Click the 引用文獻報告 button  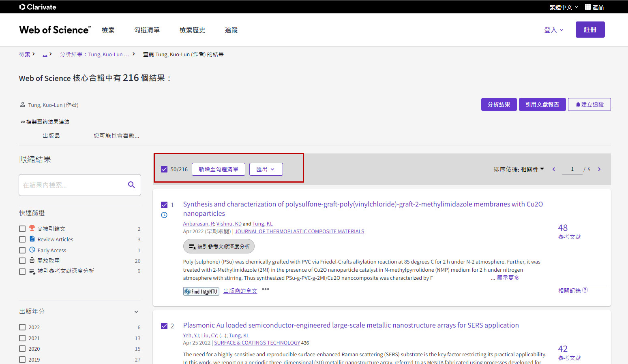(542, 104)
